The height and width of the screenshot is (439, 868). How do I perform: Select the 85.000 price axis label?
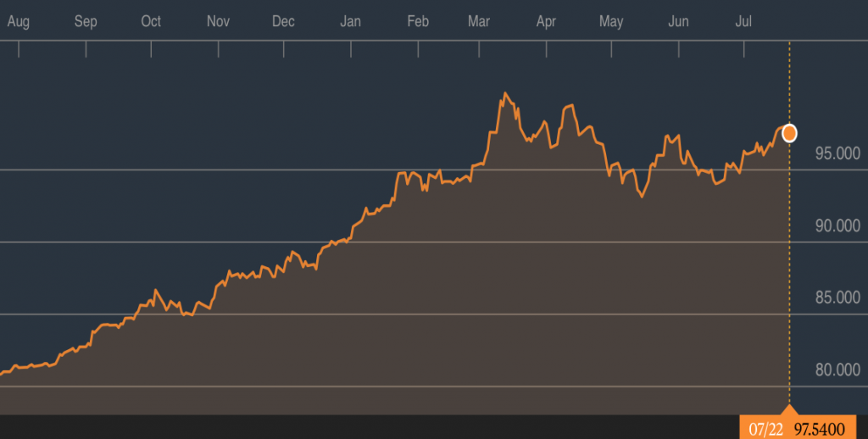coord(834,297)
